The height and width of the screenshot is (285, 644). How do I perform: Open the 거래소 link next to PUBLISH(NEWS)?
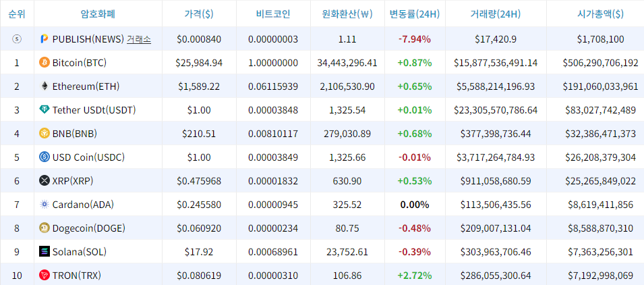click(x=139, y=39)
